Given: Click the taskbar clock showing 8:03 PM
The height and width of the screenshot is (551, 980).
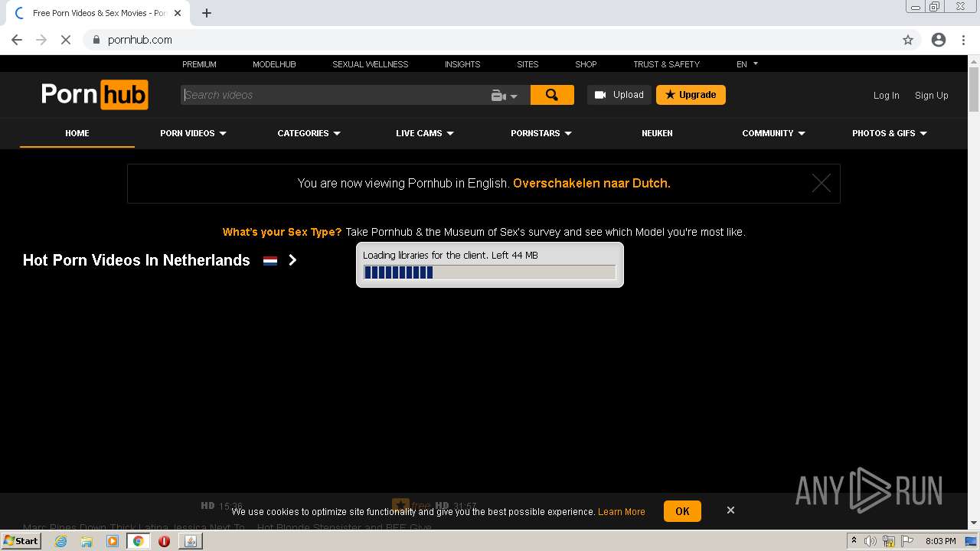Looking at the screenshot, I should point(941,541).
